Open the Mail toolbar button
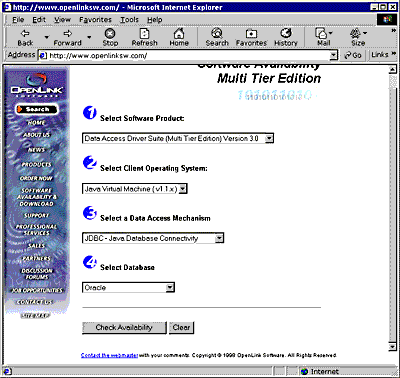The image size is (400, 378). point(323,37)
